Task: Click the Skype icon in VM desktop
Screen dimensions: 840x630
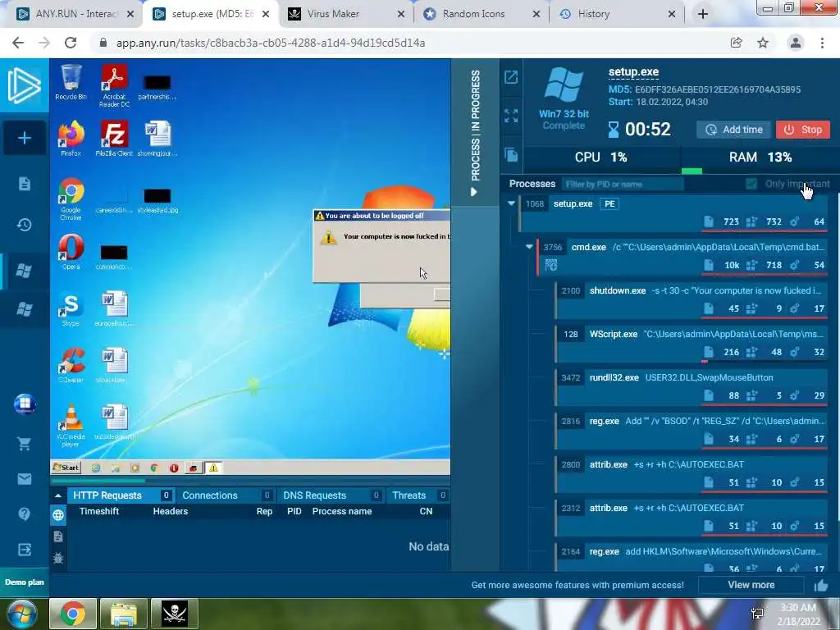Action: (x=71, y=309)
